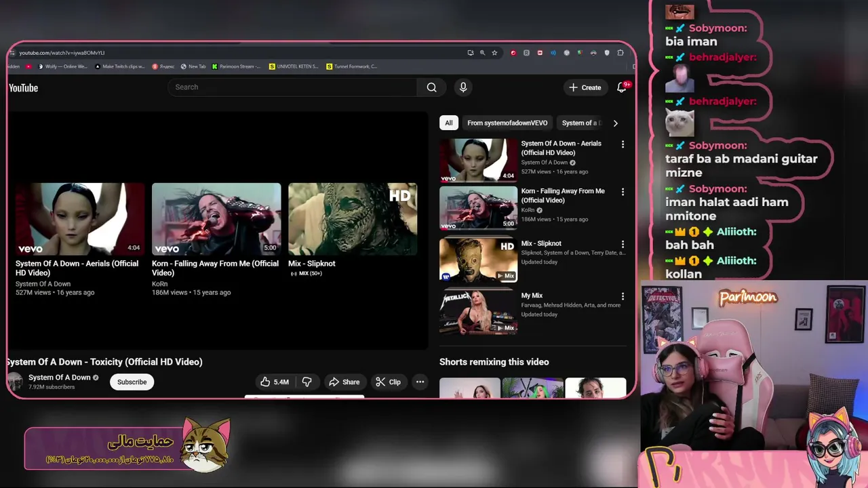Open Korn thumbnail in sidebar

(478, 208)
